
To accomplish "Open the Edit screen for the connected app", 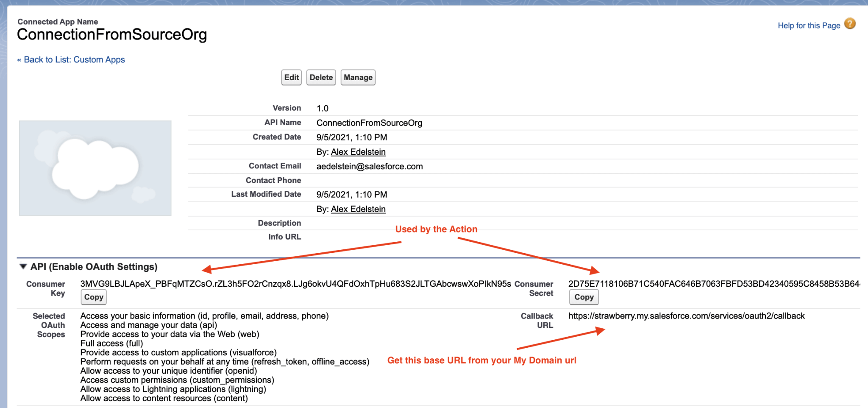I will (291, 77).
